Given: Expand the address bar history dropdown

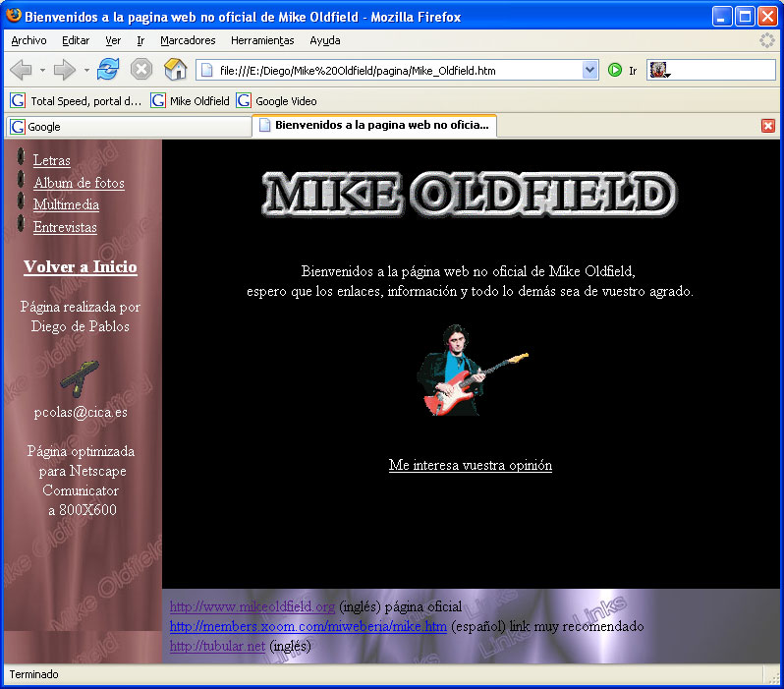Looking at the screenshot, I should (x=590, y=70).
